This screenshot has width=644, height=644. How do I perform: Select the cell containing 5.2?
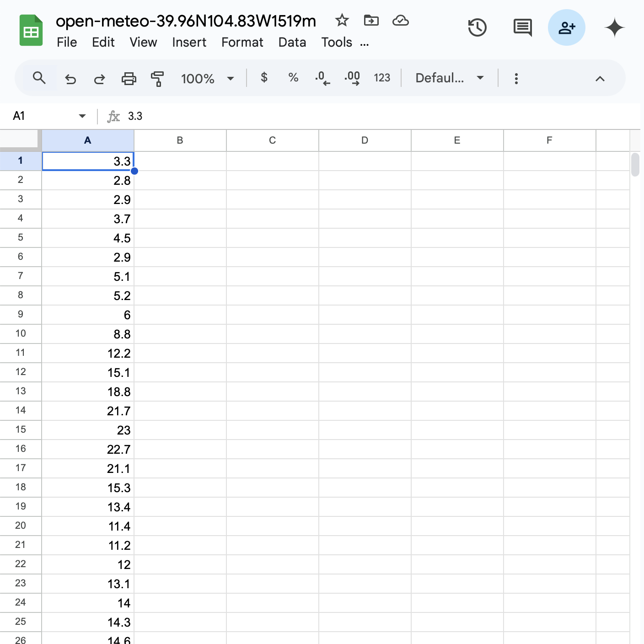[x=88, y=296]
